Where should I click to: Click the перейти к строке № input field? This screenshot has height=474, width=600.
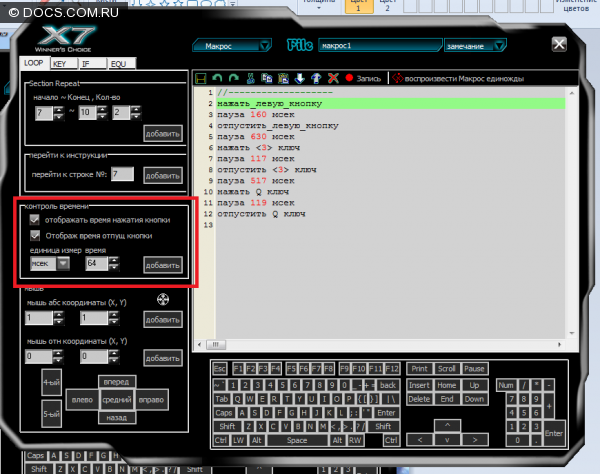pos(122,174)
